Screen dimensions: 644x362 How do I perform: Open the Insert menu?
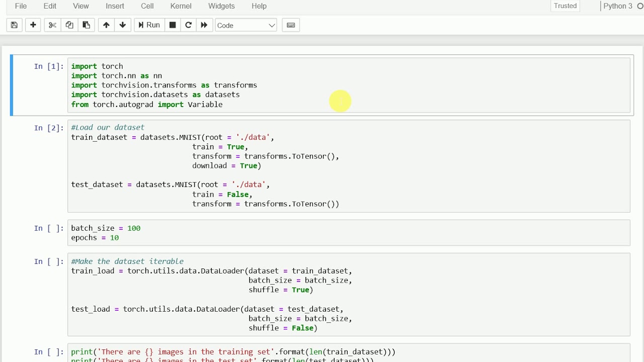pyautogui.click(x=115, y=6)
